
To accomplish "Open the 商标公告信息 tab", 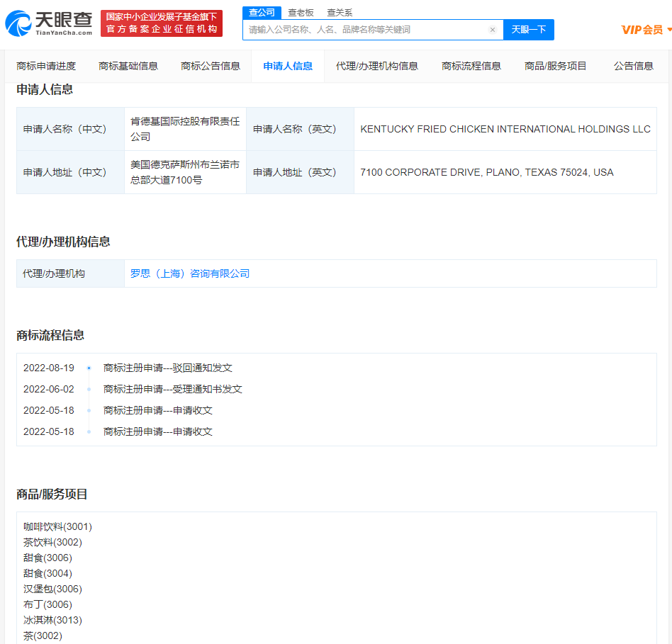I will coord(208,65).
